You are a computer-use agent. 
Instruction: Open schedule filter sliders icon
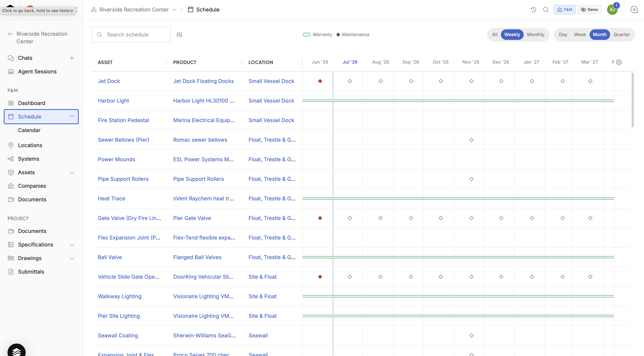(x=179, y=35)
